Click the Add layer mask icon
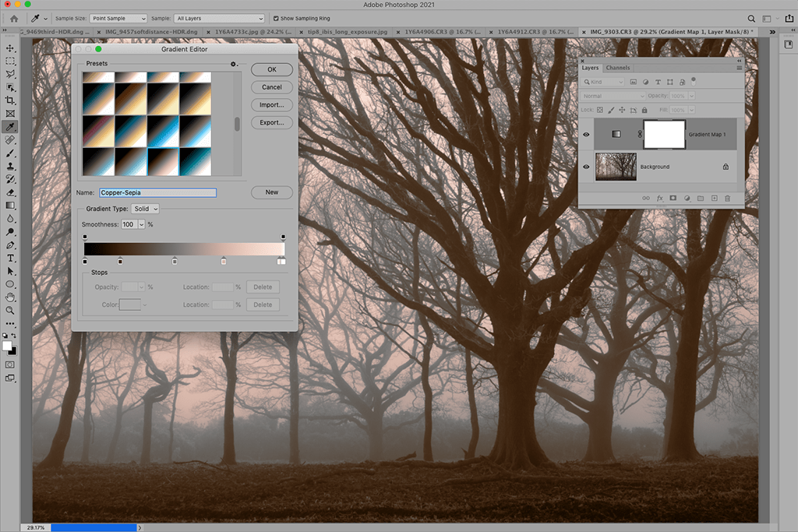This screenshot has height=532, width=798. (x=673, y=199)
